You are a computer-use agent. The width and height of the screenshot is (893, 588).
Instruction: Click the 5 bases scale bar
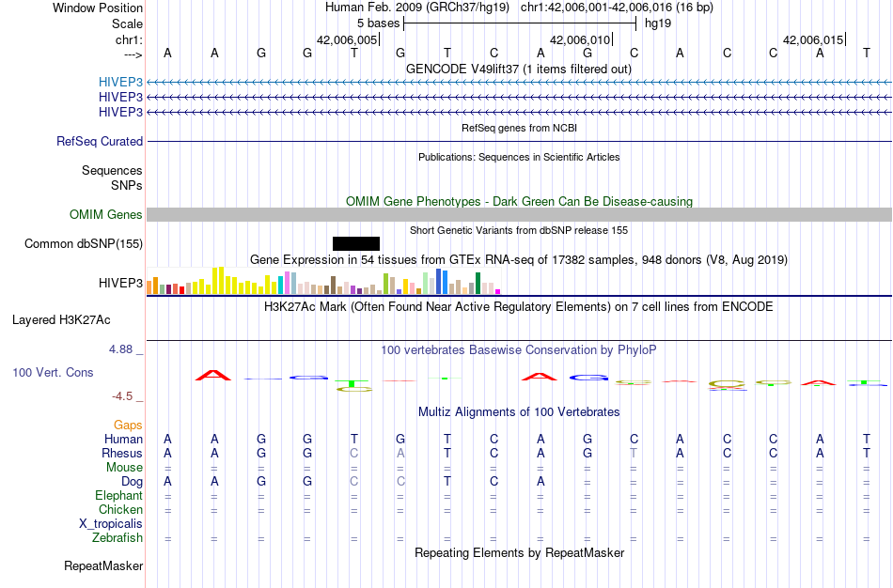(520, 23)
